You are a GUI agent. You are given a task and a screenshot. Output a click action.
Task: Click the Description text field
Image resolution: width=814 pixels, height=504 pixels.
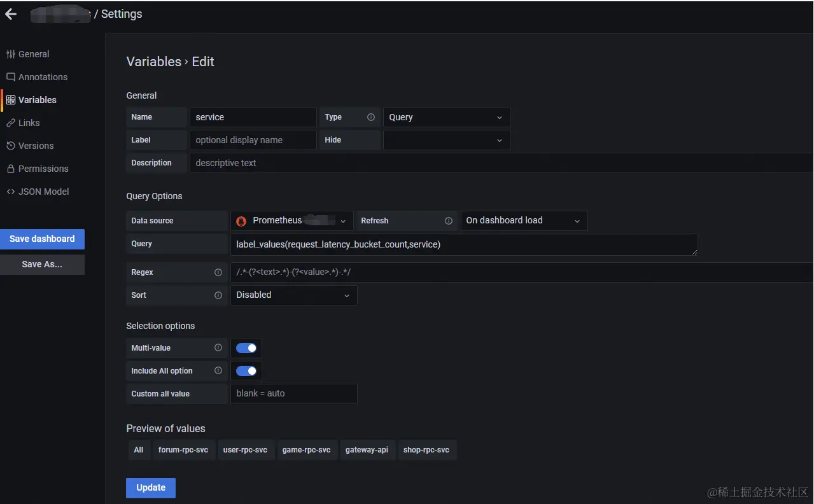[502, 163]
